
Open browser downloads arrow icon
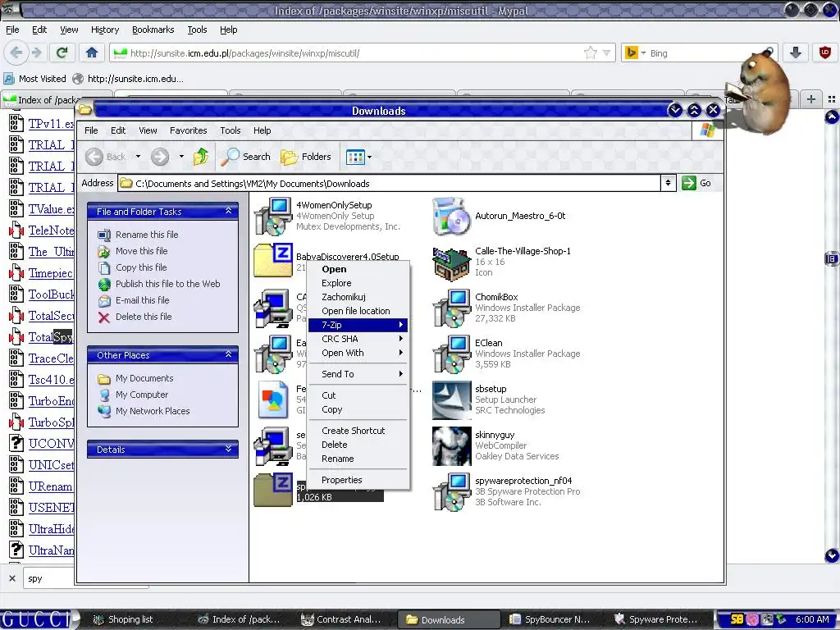[x=796, y=52]
